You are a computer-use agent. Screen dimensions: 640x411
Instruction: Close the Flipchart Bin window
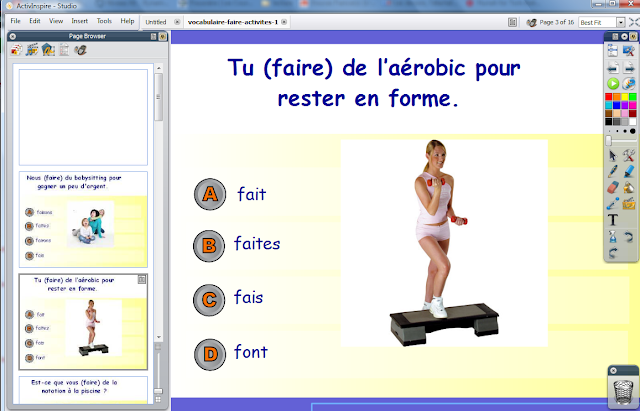click(613, 371)
